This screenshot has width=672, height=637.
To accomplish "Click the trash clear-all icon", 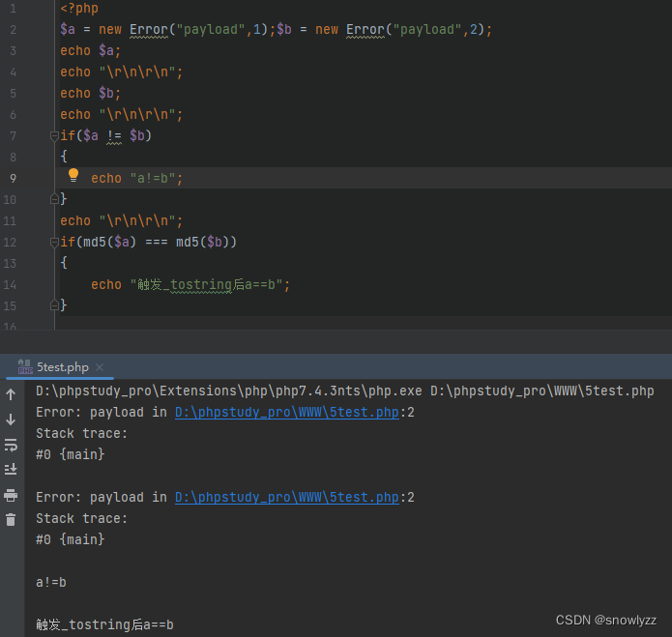I will click(x=11, y=520).
